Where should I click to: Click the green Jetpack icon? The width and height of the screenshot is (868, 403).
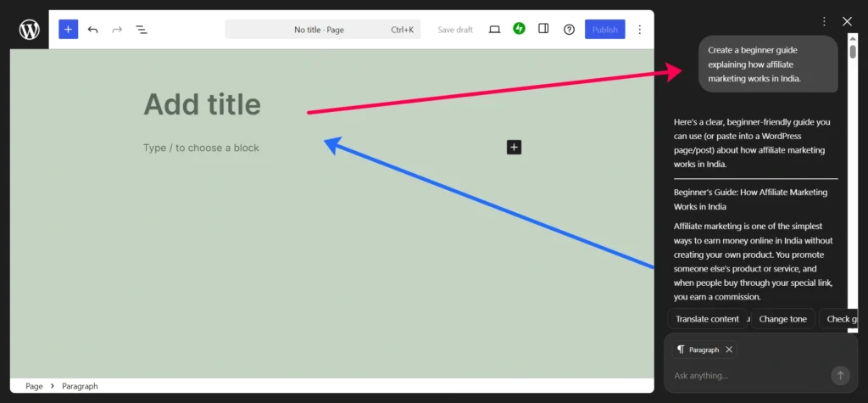tap(519, 29)
